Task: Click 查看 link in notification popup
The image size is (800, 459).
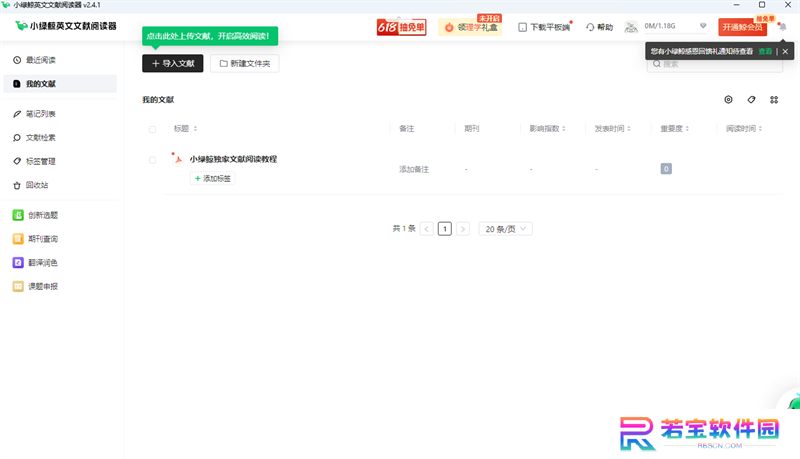Action: click(765, 51)
